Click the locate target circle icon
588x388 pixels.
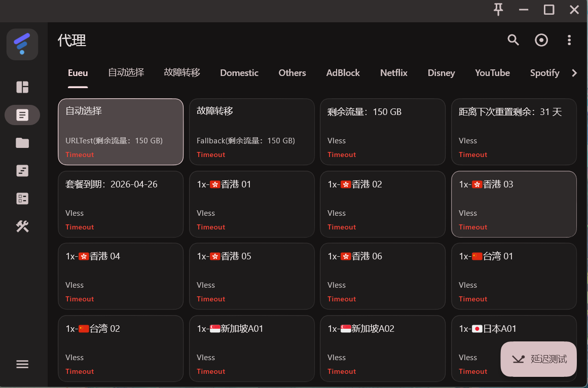point(541,40)
